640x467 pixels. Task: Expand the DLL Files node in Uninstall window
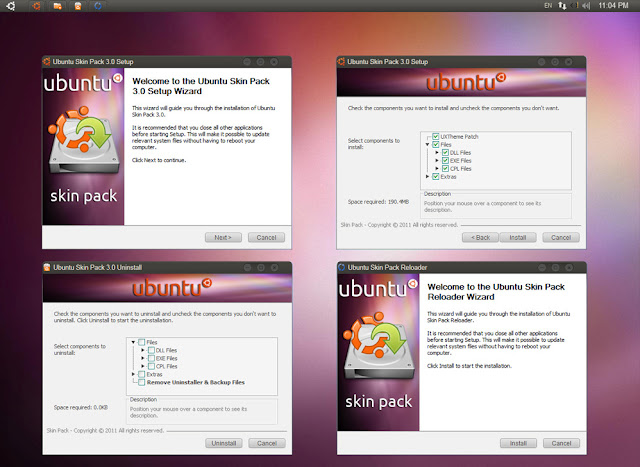coord(143,350)
